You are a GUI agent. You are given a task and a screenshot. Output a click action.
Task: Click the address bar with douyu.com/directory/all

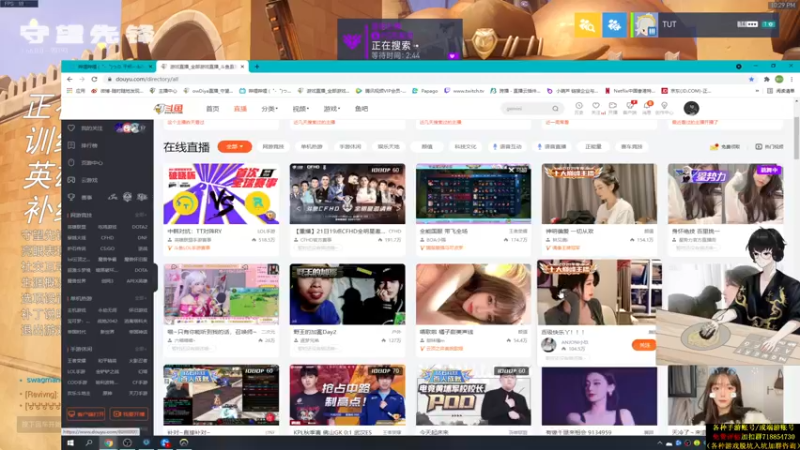point(423,79)
